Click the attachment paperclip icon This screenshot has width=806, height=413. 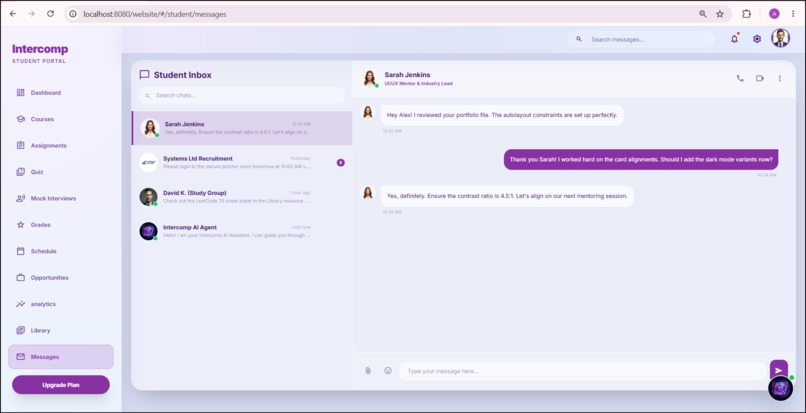click(368, 370)
